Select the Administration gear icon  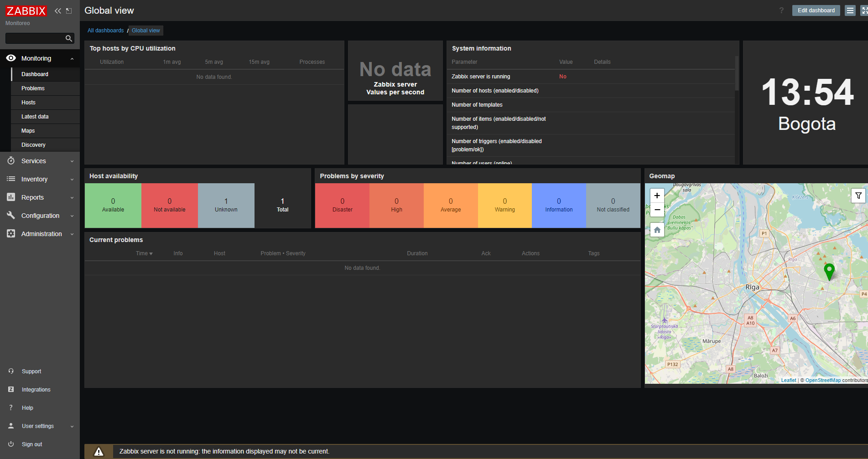tap(11, 234)
